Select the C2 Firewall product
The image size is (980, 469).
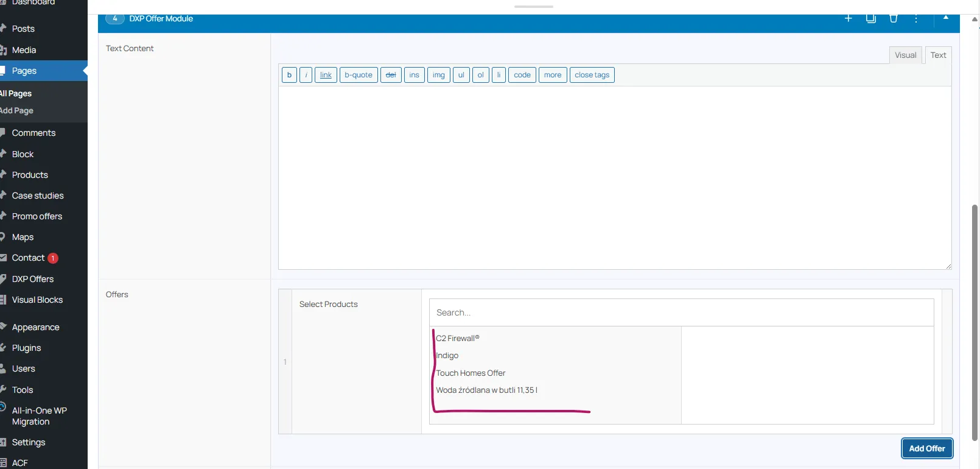click(x=458, y=338)
